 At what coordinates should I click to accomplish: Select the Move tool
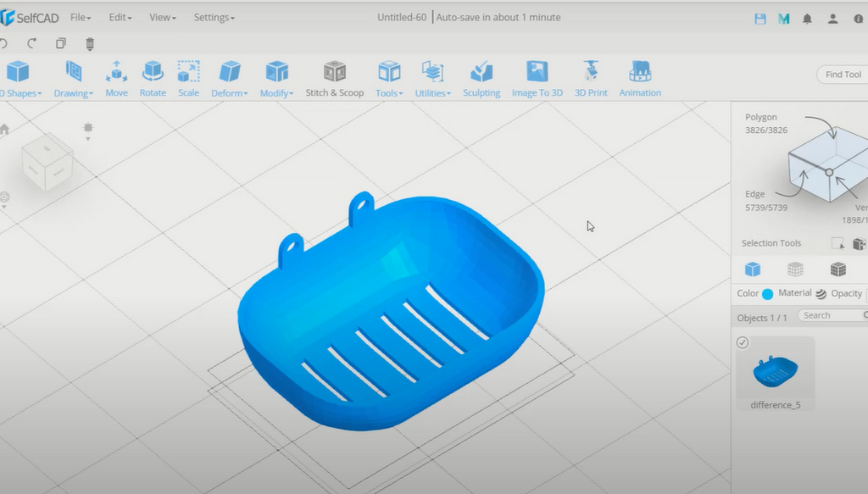(116, 80)
